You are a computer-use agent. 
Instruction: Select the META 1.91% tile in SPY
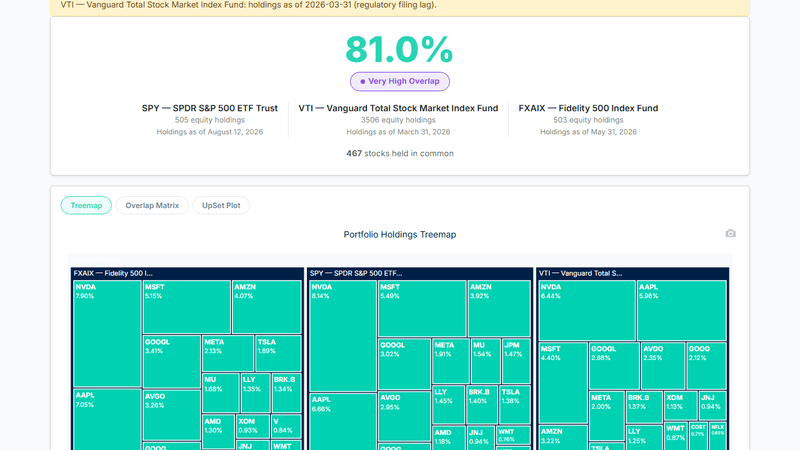coord(451,361)
